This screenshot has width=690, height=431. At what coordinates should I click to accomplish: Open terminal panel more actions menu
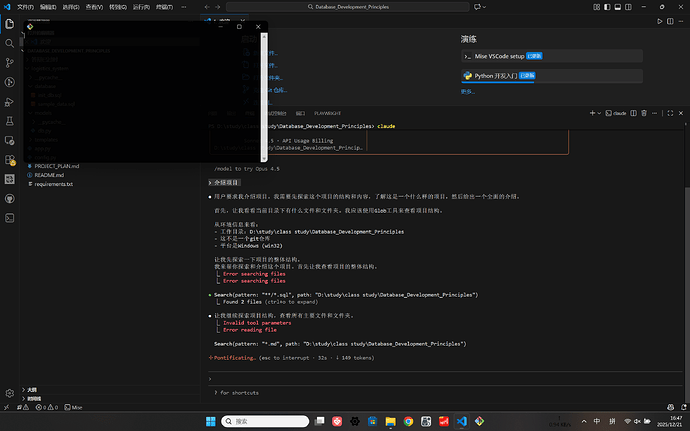point(654,113)
